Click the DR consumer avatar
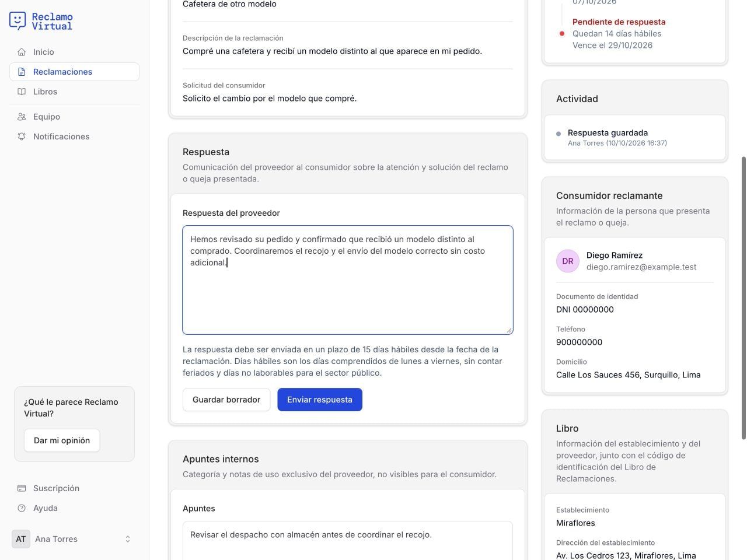The image size is (747, 560). [x=568, y=261]
